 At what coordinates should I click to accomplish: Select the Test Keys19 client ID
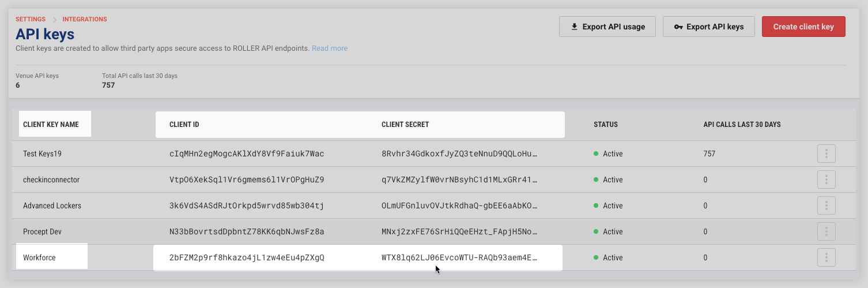[247, 154]
